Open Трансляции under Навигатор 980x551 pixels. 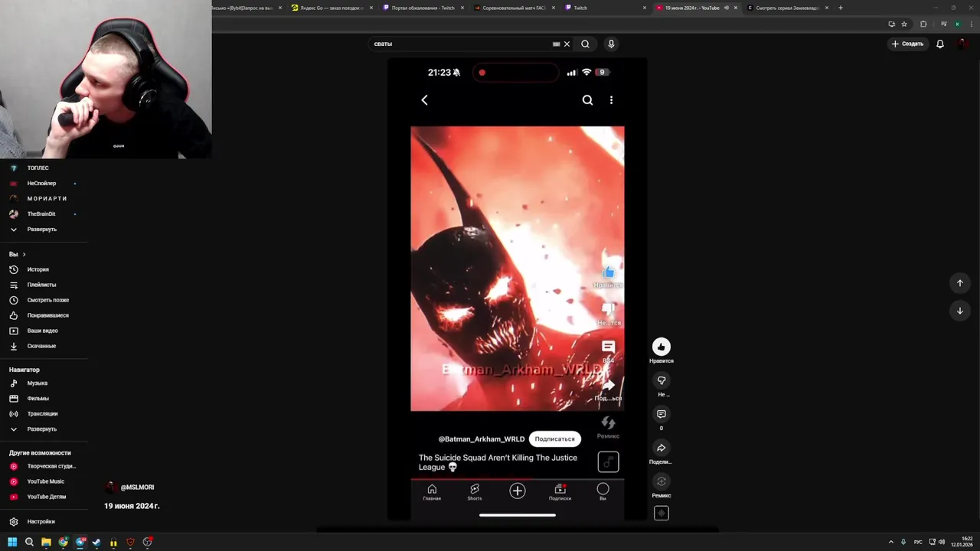(43, 413)
